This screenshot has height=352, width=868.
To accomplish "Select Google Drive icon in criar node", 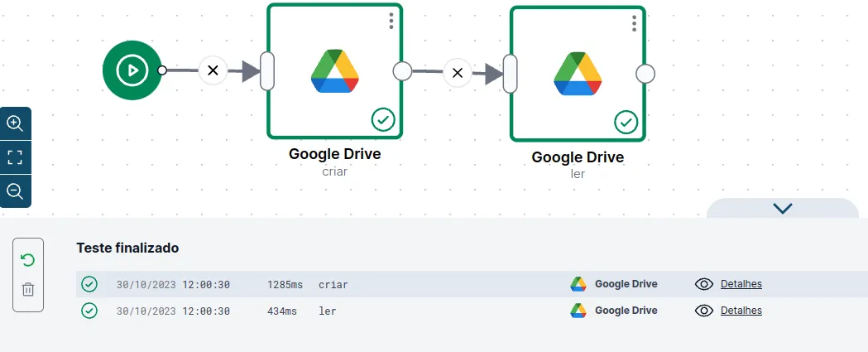I will click(x=335, y=71).
